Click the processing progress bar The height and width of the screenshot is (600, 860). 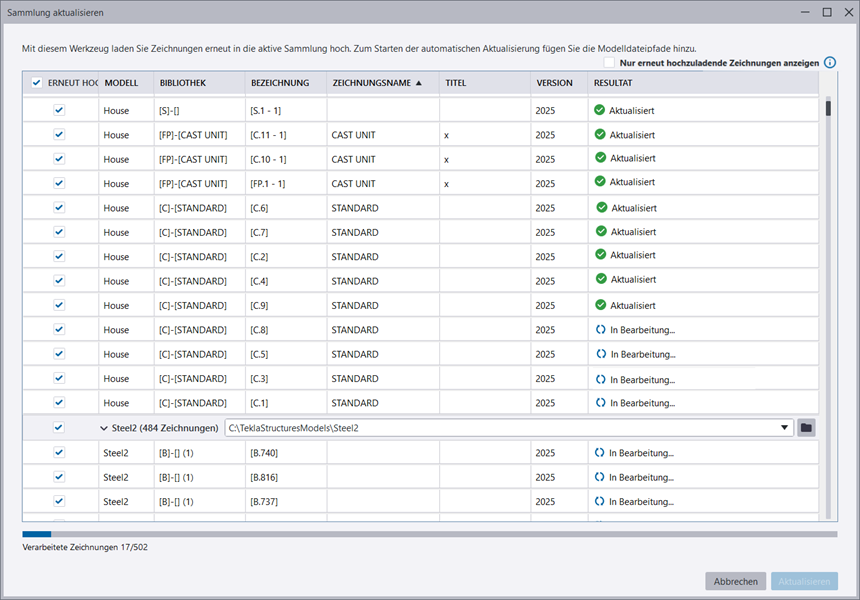click(x=429, y=534)
